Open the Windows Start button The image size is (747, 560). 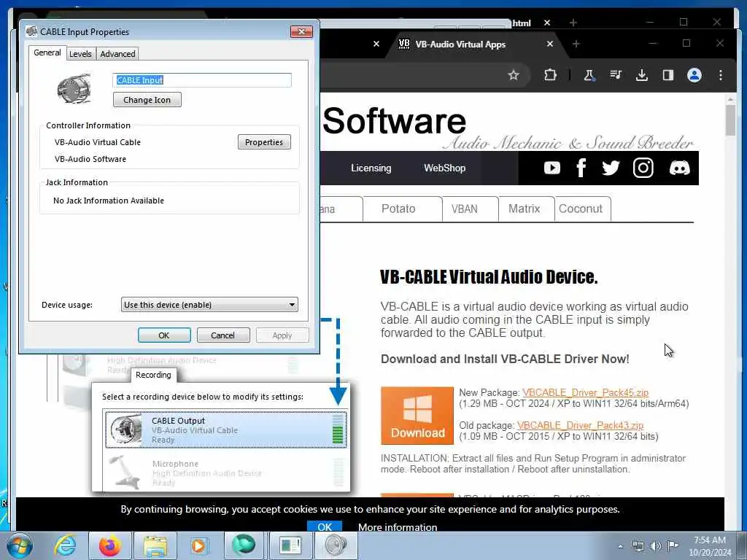[20, 545]
